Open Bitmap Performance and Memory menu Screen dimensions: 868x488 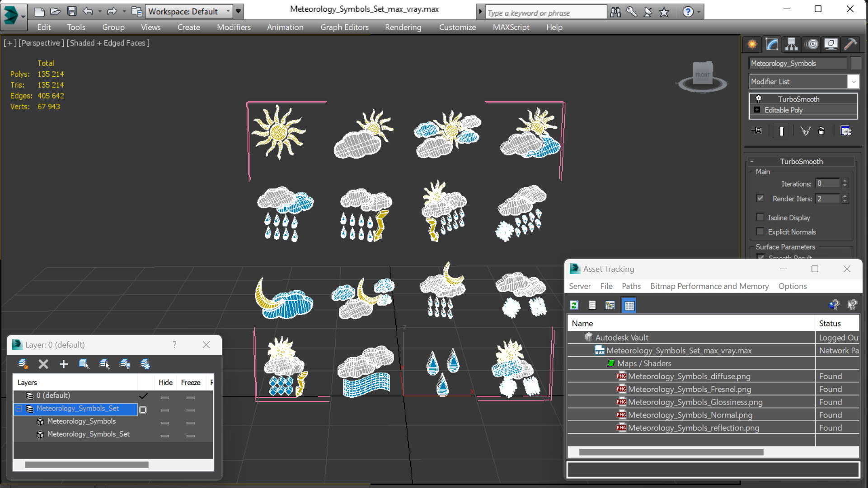tap(709, 286)
